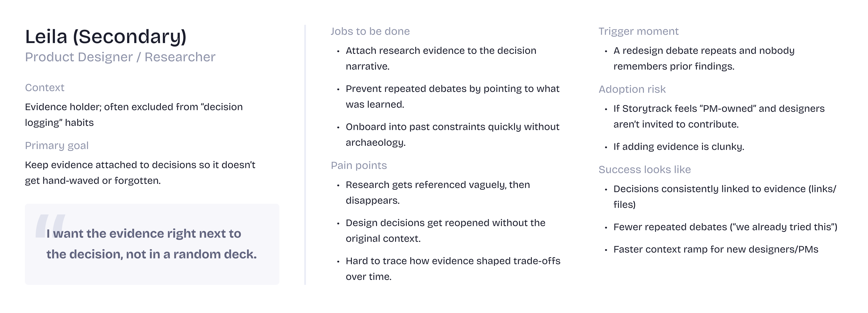Click the "Faster context ramp" bullet

coord(716,249)
